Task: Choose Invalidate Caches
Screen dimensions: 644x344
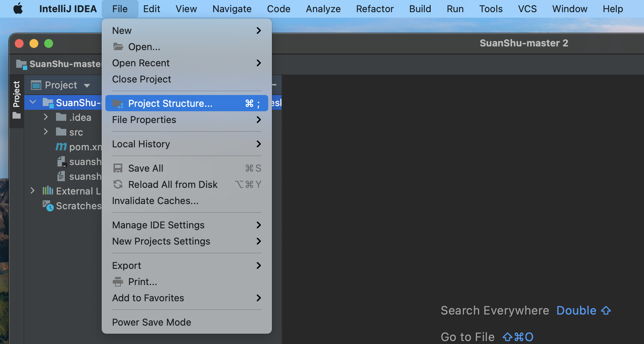Action: [186, 201]
